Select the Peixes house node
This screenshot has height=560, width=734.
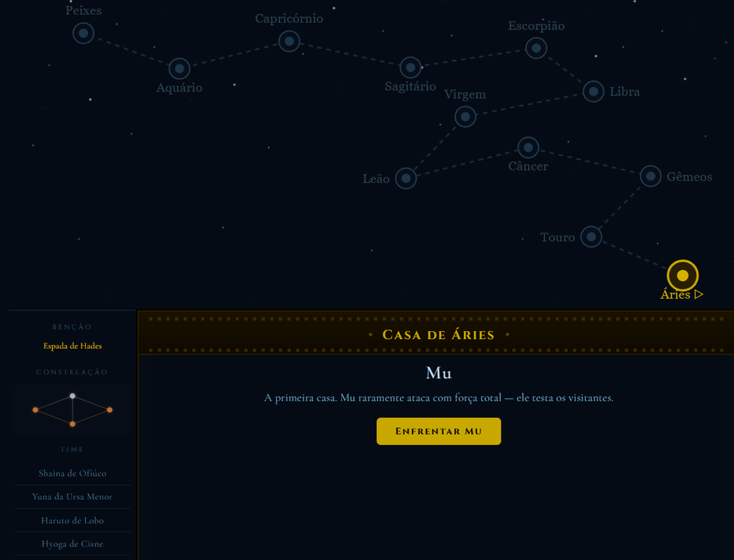[x=84, y=33]
